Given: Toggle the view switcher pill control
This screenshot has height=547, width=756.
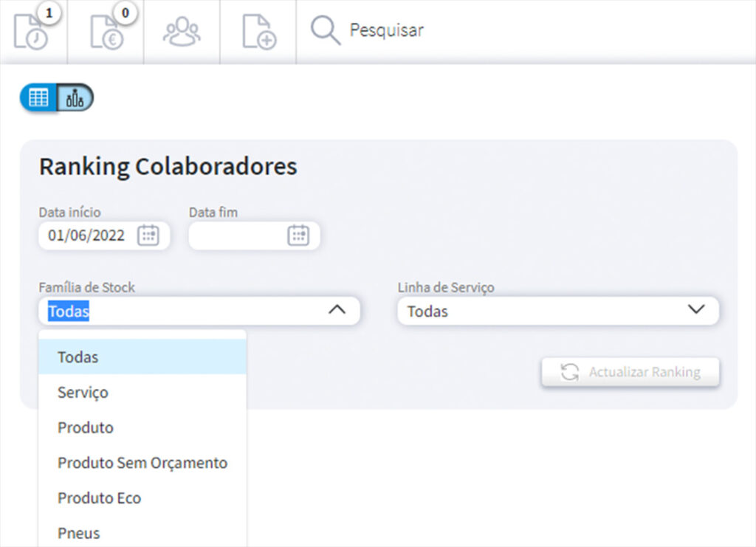Looking at the screenshot, I should point(55,97).
